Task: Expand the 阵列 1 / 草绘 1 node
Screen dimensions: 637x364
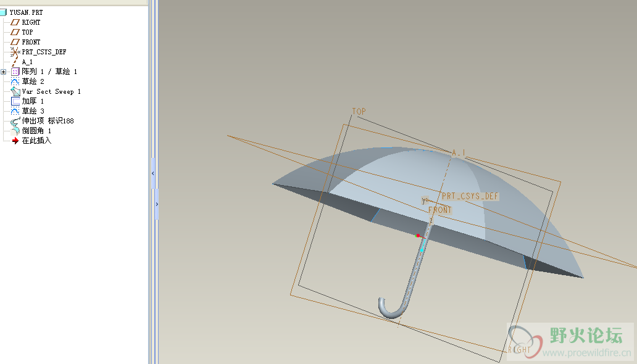Action: click(3, 72)
